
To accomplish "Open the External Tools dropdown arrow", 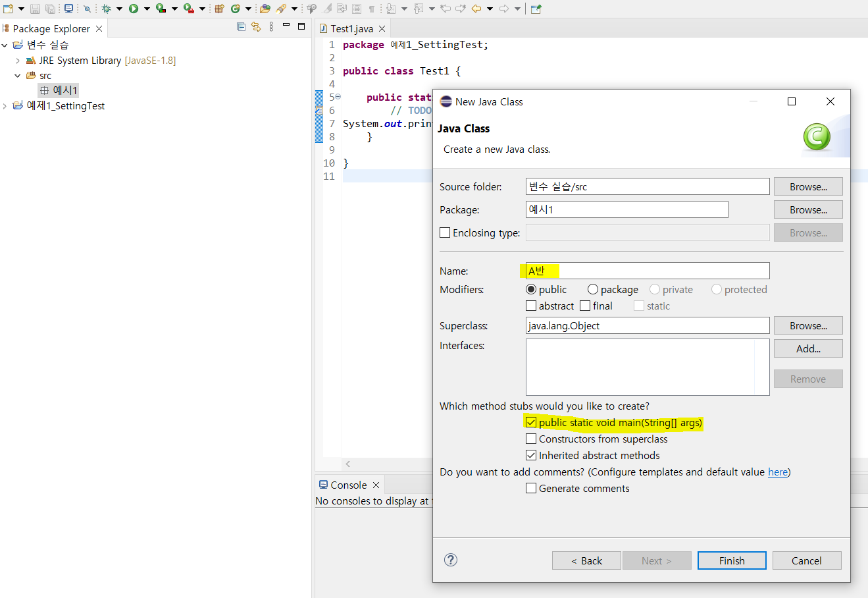I will click(x=202, y=9).
